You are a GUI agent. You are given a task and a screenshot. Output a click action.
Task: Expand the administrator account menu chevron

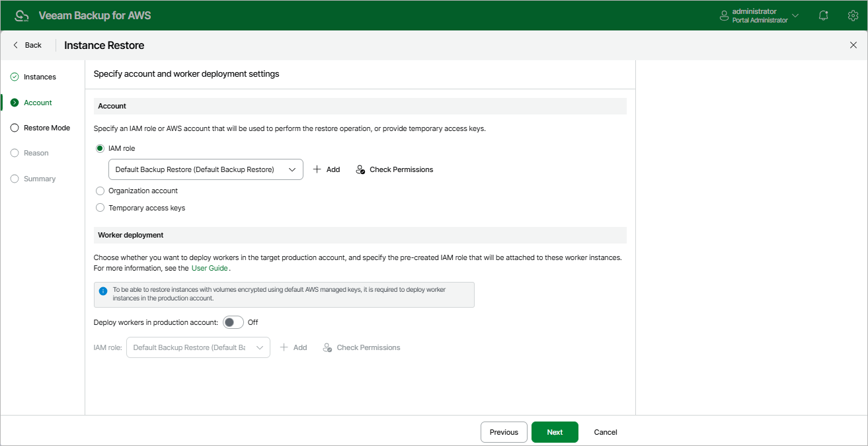pyautogui.click(x=795, y=15)
